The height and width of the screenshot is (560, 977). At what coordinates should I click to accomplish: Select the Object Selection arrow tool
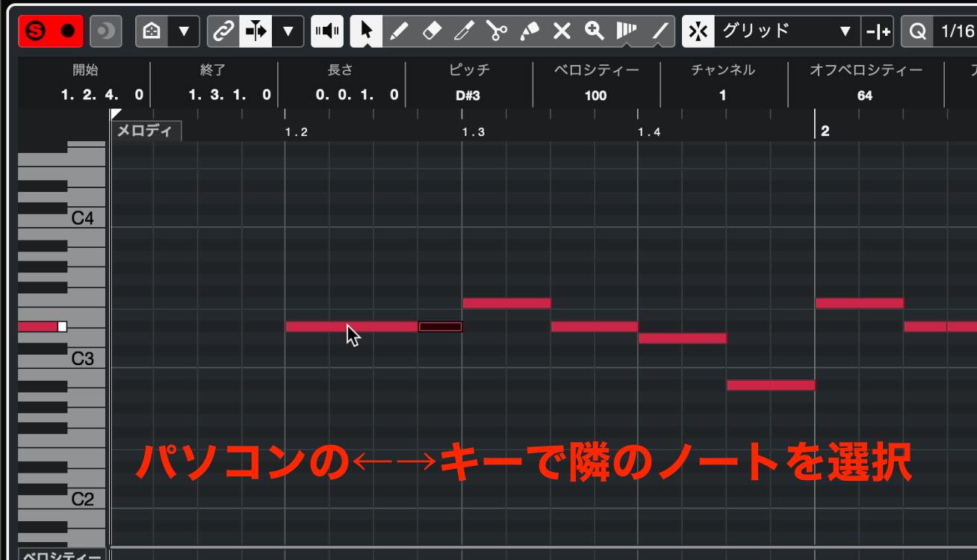coord(367,31)
